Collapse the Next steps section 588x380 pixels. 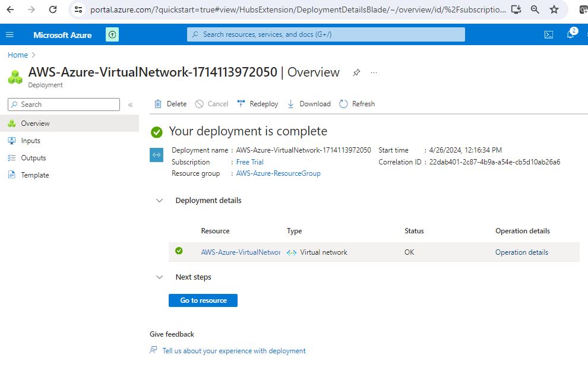click(x=159, y=277)
